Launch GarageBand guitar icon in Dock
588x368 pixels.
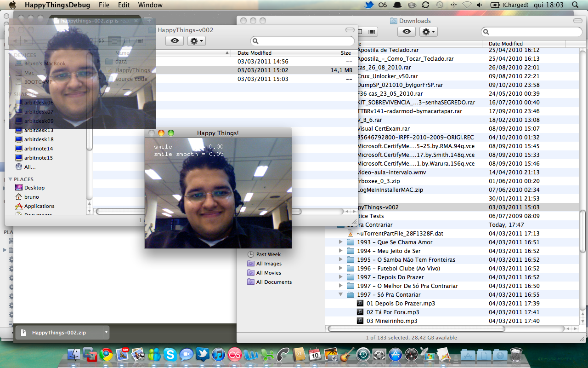(347, 354)
